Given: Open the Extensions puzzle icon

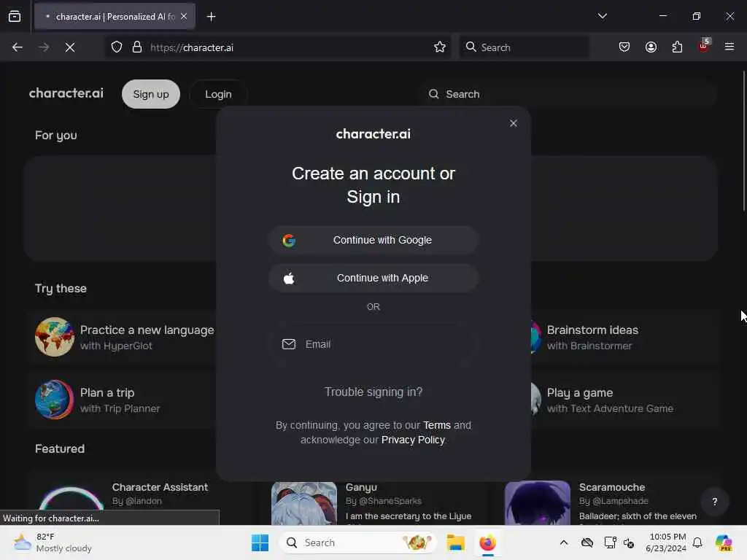Looking at the screenshot, I should (677, 47).
